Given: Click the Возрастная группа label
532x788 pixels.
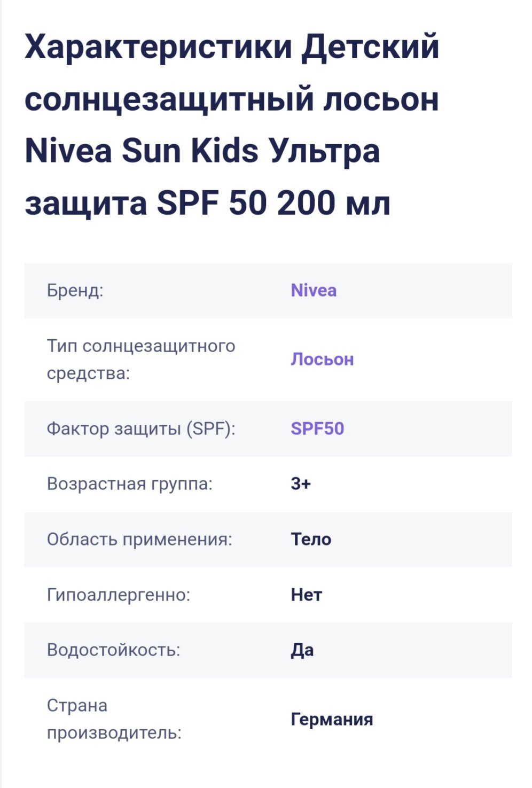Looking at the screenshot, I should (129, 484).
